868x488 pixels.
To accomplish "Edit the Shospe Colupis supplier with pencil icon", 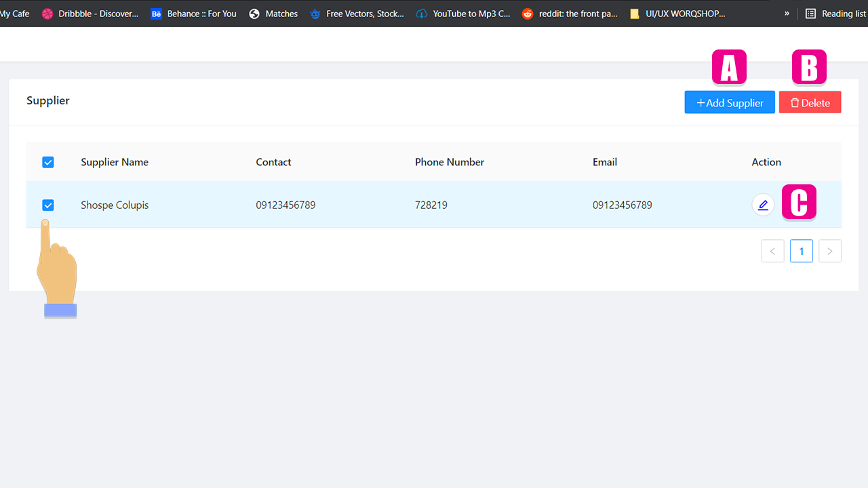I will tap(763, 205).
